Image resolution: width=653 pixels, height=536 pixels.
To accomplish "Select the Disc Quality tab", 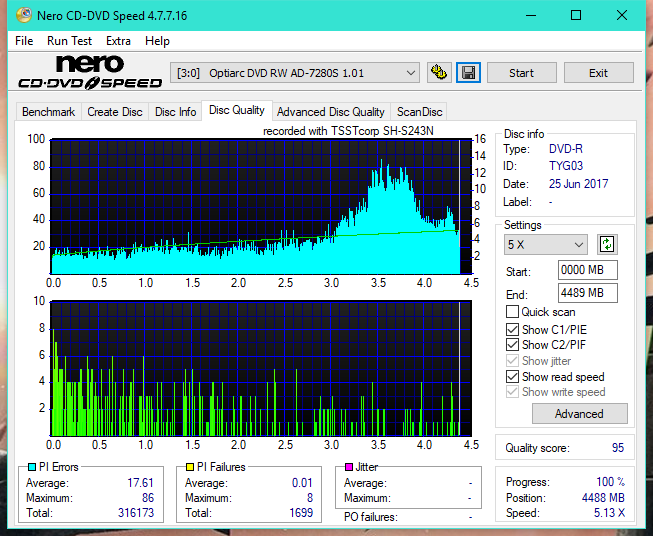I will (237, 110).
